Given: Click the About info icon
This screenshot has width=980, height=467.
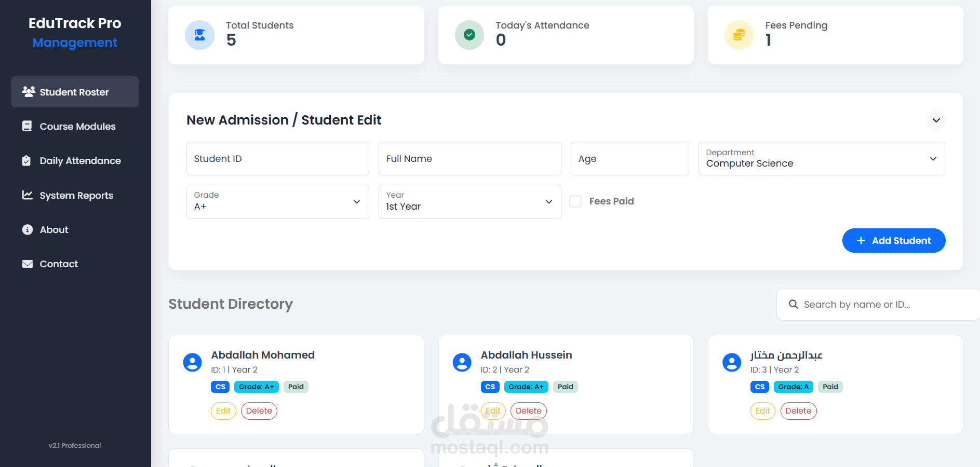Looking at the screenshot, I should 27,229.
